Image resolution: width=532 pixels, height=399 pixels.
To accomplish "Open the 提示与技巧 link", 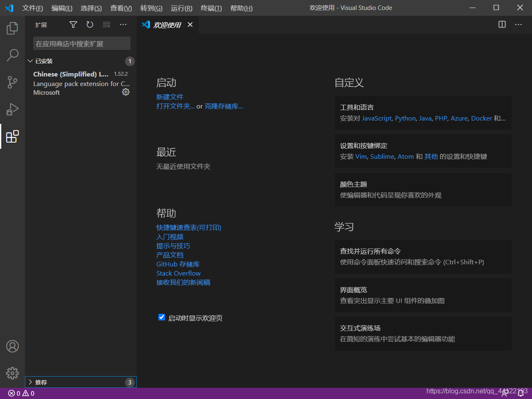I will pos(173,246).
